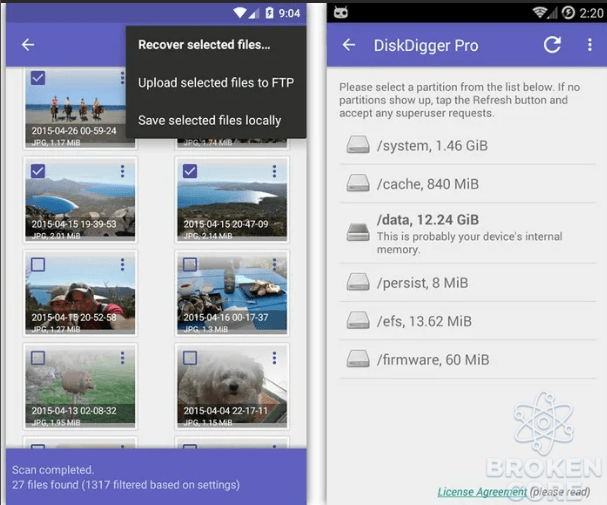Tap the 2:20 clock in status bar
The height and width of the screenshot is (505, 607).
click(591, 13)
